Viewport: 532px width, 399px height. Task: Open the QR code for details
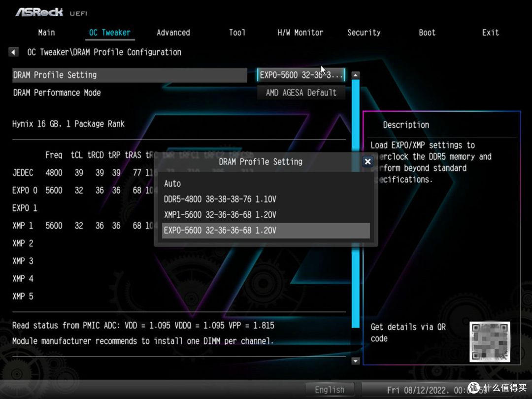(490, 342)
